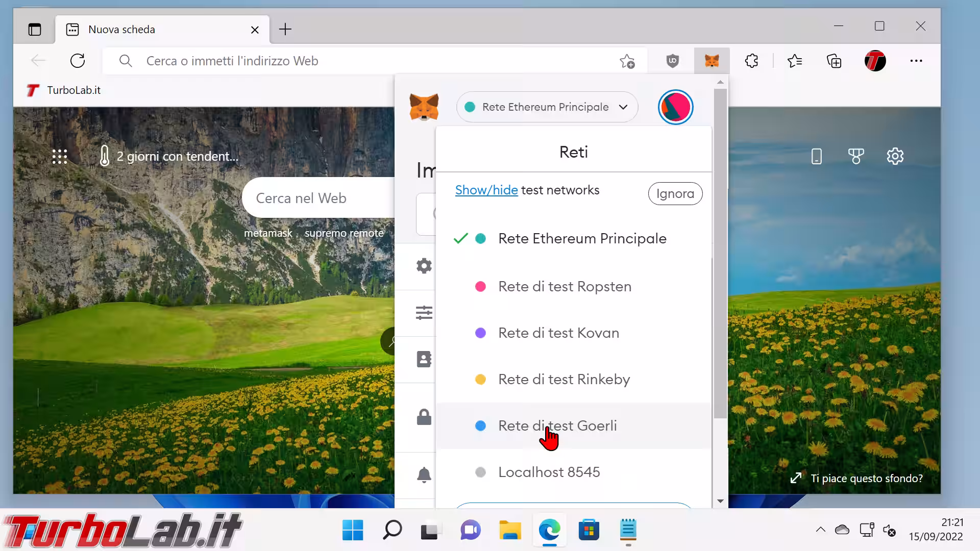Open the browser three-dots menu
980x551 pixels.
pyautogui.click(x=916, y=61)
